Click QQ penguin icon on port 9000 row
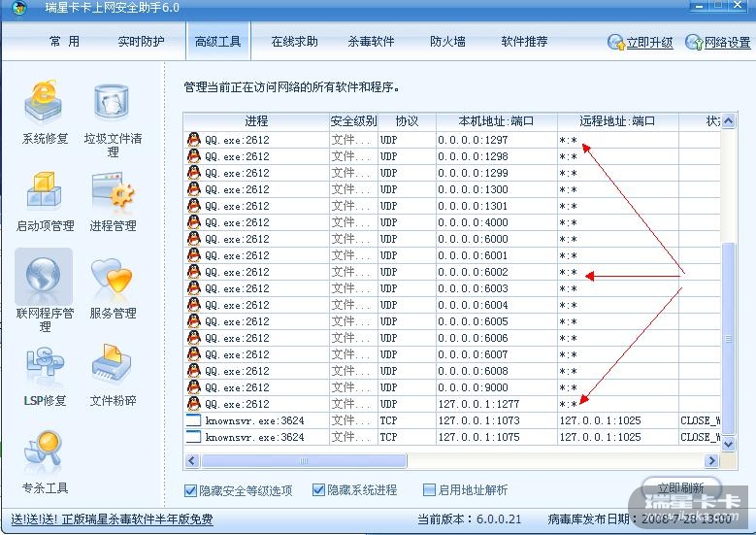Screen dimensions: 756x535 [x=194, y=386]
